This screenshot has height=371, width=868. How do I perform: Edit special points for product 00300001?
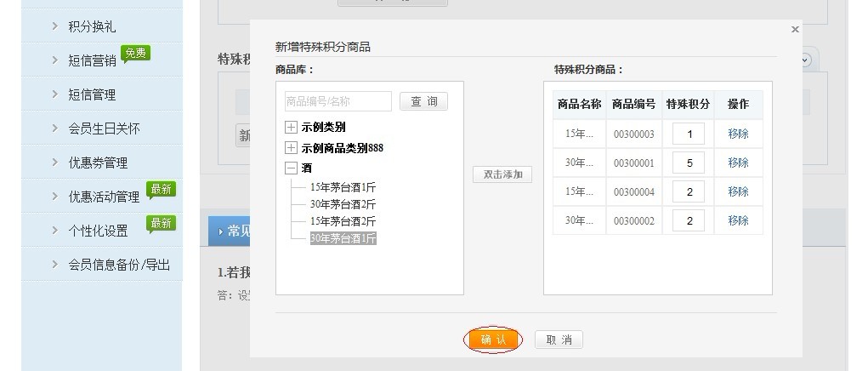689,163
